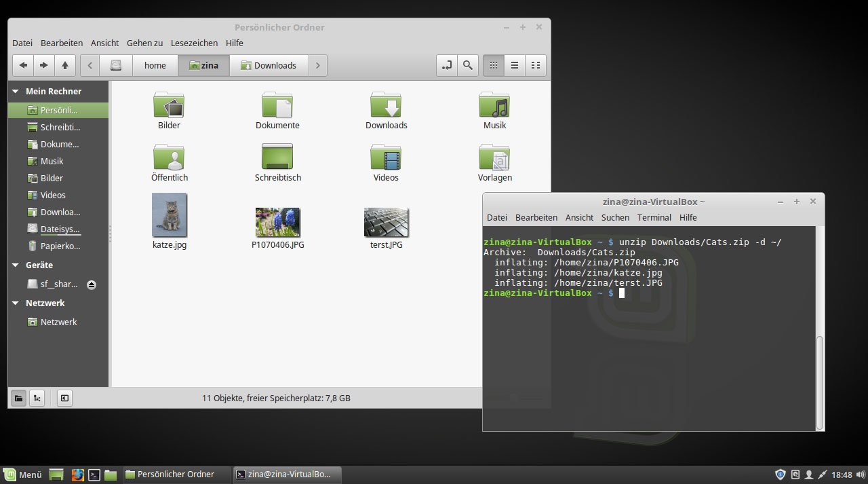This screenshot has height=484, width=868.
Task: Toggle the location entry bar
Action: [x=447, y=65]
